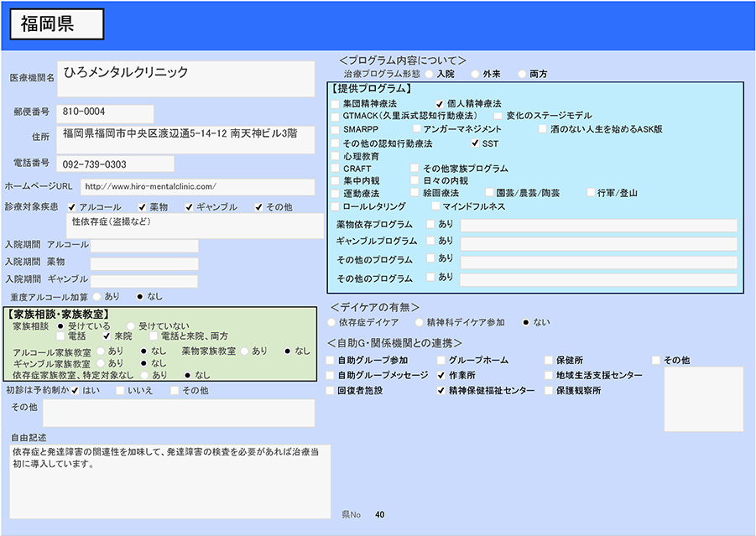Image resolution: width=756 pixels, height=536 pixels.
Task: Click into the 自由記述 text area
Action: (x=169, y=481)
